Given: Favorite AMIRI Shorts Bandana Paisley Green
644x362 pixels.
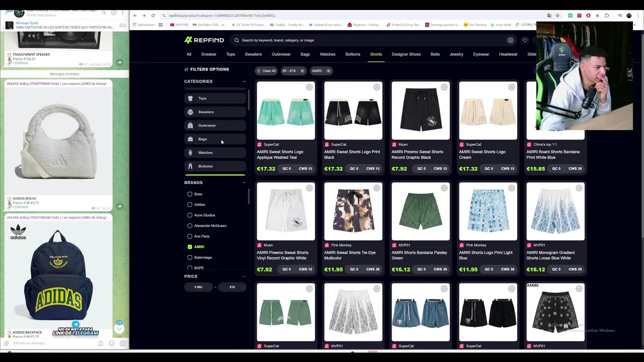Looking at the screenshot, I should tap(444, 188).
